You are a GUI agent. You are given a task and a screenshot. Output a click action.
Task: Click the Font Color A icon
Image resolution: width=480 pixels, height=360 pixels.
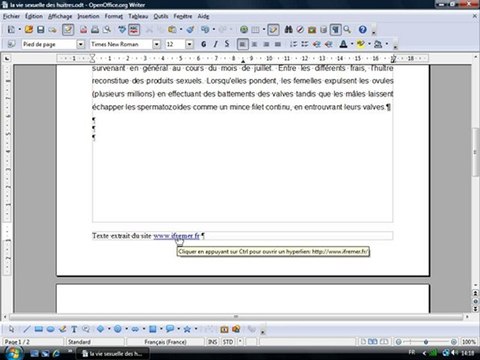point(343,44)
